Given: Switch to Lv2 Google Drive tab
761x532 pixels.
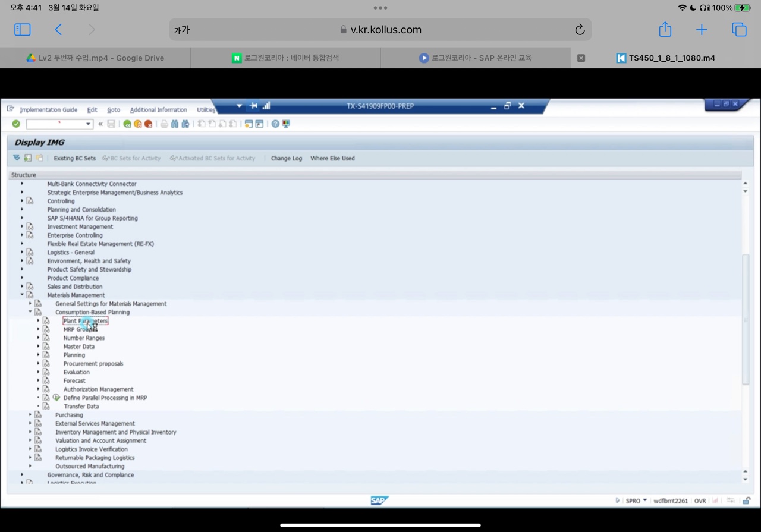Looking at the screenshot, I should (95, 58).
